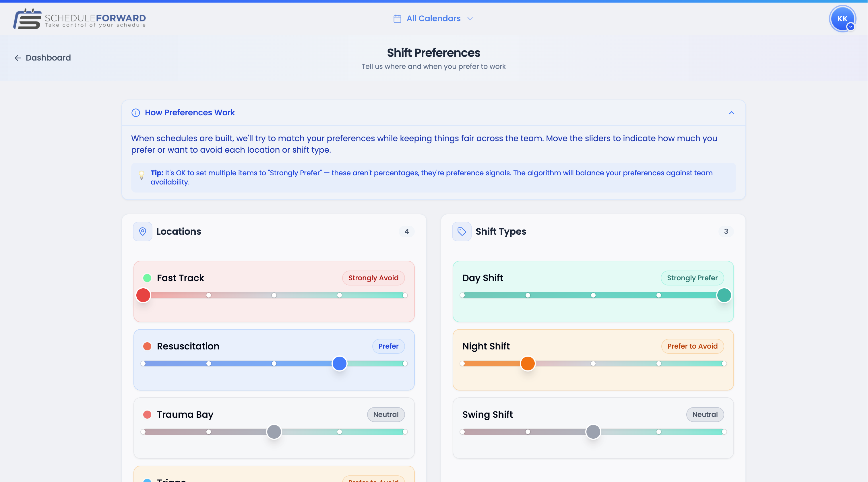Click the info icon in How Preferences Work
Viewport: 868px width, 482px height.
[x=135, y=113]
